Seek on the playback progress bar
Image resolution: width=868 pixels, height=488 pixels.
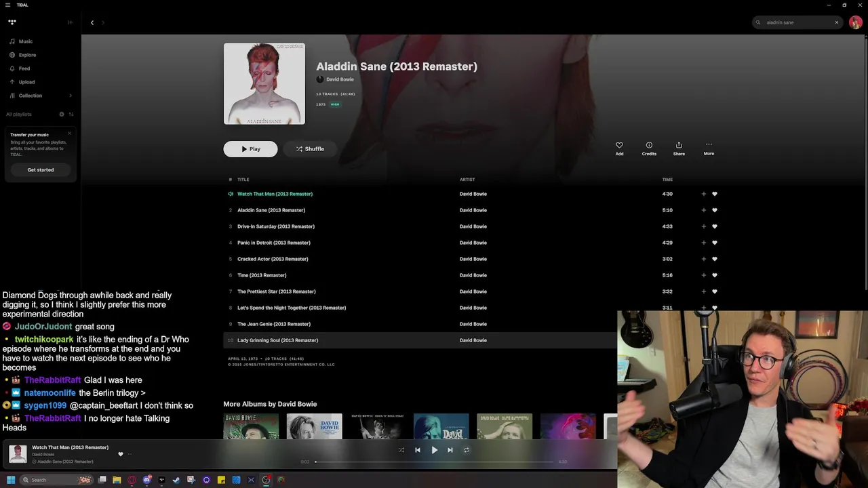[x=434, y=462]
